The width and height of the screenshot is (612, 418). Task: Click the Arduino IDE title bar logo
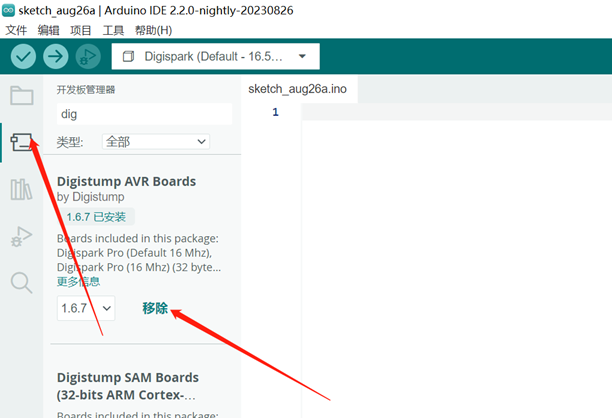(x=8, y=10)
